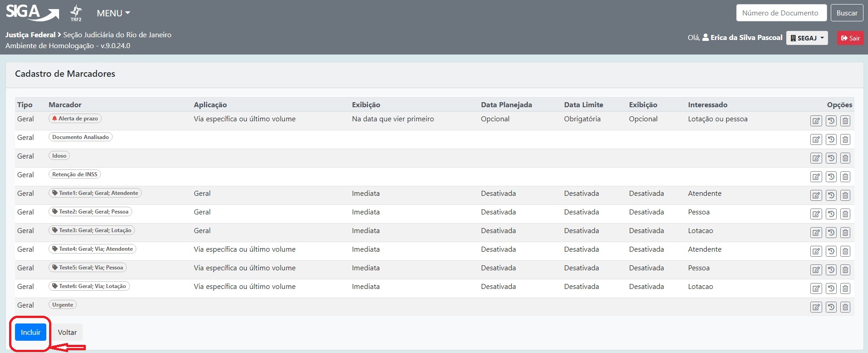Image resolution: width=868 pixels, height=353 pixels.
Task: Expand the SEGAJ lotação dropdown
Action: 807,38
